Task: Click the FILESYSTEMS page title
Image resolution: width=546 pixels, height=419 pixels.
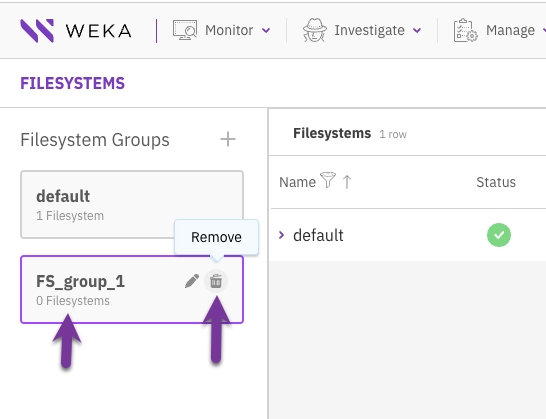Action: [72, 83]
